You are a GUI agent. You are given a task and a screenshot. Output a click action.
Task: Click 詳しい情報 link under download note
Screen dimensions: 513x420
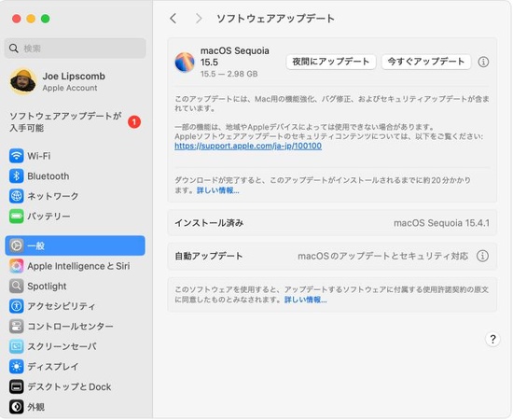(x=218, y=190)
